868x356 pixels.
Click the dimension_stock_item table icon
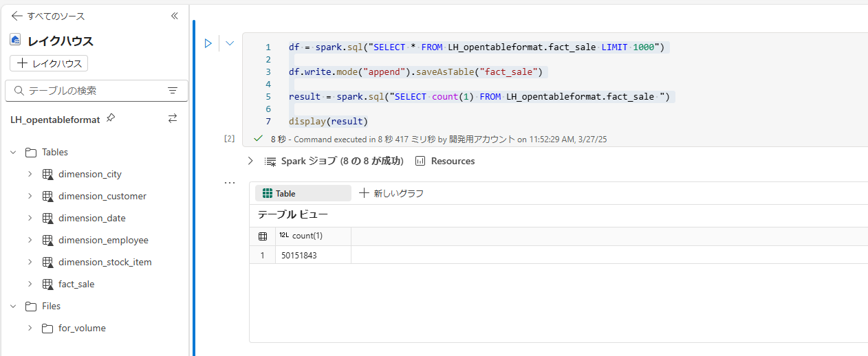click(x=47, y=263)
